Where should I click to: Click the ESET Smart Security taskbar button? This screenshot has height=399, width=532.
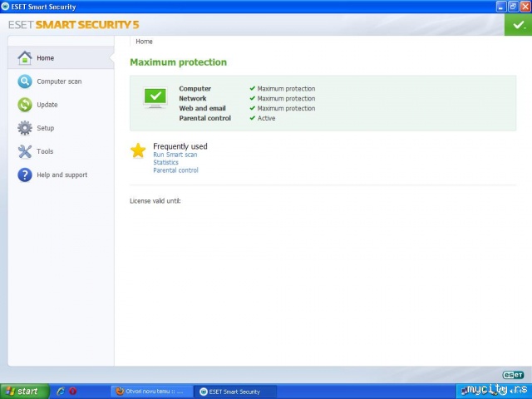click(x=235, y=392)
